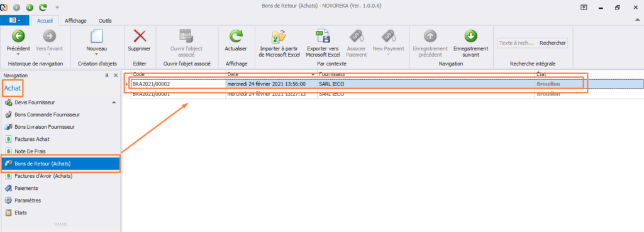Open the Vers l'avant dropdown arrow
The height and width of the screenshot is (232, 644).
point(49,54)
